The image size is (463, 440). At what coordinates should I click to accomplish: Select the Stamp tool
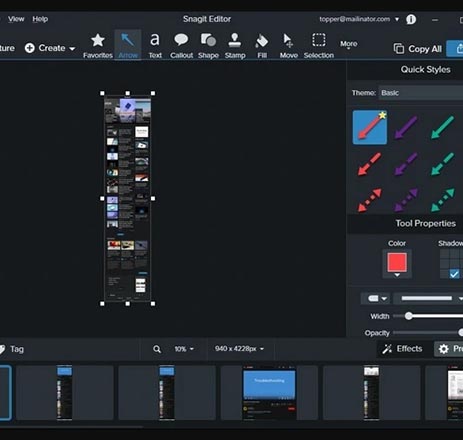(235, 46)
